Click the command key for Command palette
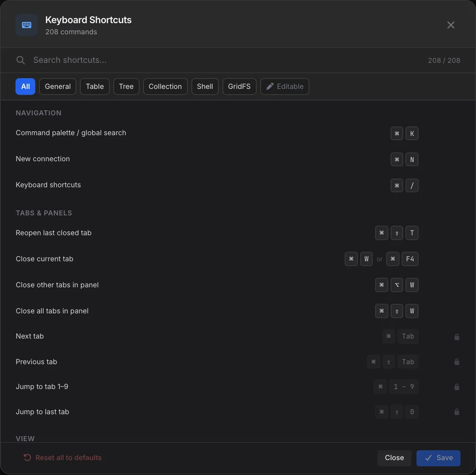This screenshot has width=476, height=475. pyautogui.click(x=397, y=134)
